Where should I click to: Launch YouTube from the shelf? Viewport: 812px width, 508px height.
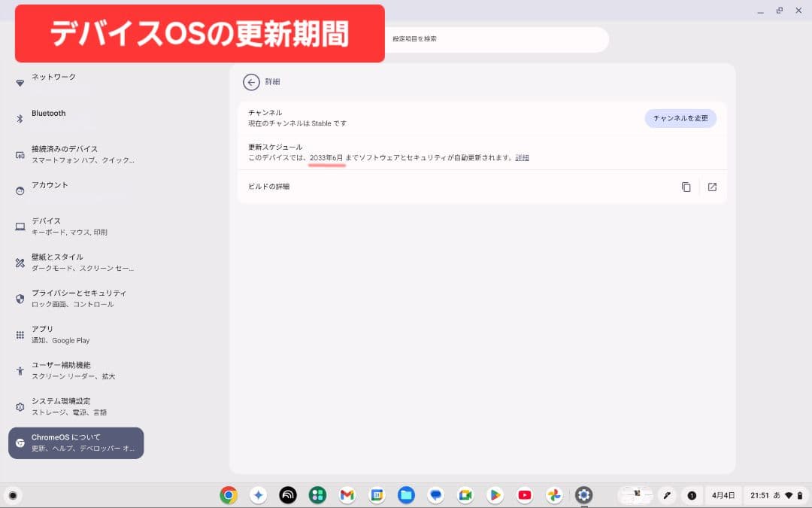click(x=525, y=494)
